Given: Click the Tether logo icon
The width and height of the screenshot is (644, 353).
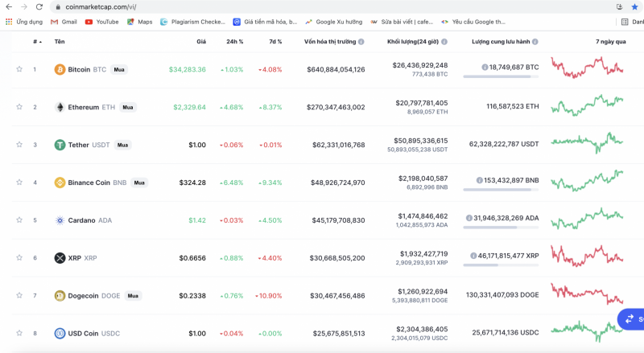Looking at the screenshot, I should click(x=60, y=145).
